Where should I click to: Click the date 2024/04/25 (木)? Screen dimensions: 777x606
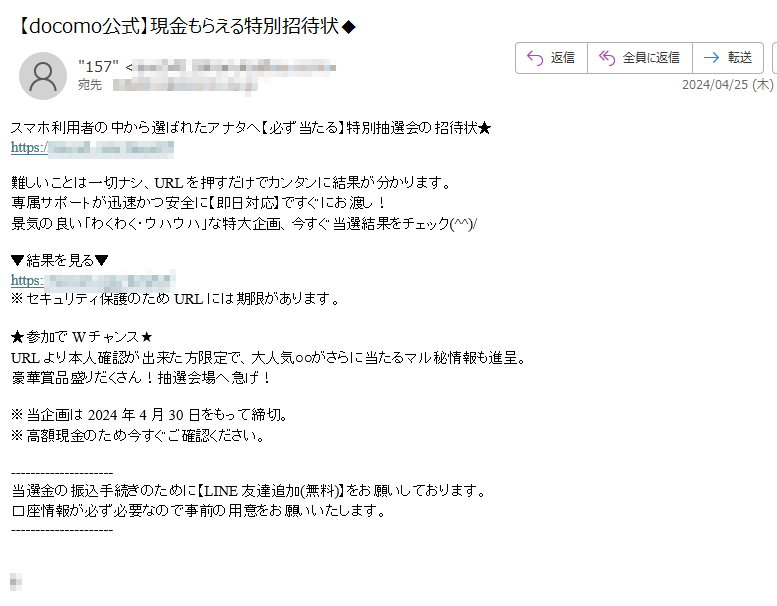727,85
